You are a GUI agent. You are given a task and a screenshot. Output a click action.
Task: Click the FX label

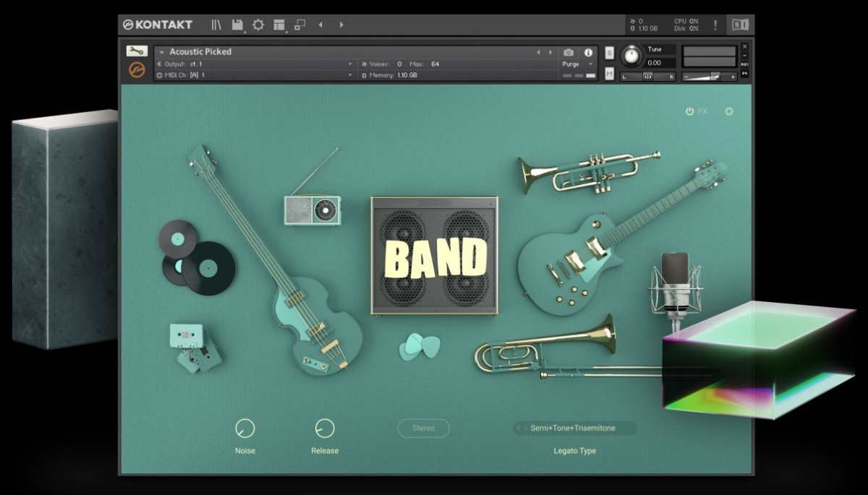coord(703,111)
